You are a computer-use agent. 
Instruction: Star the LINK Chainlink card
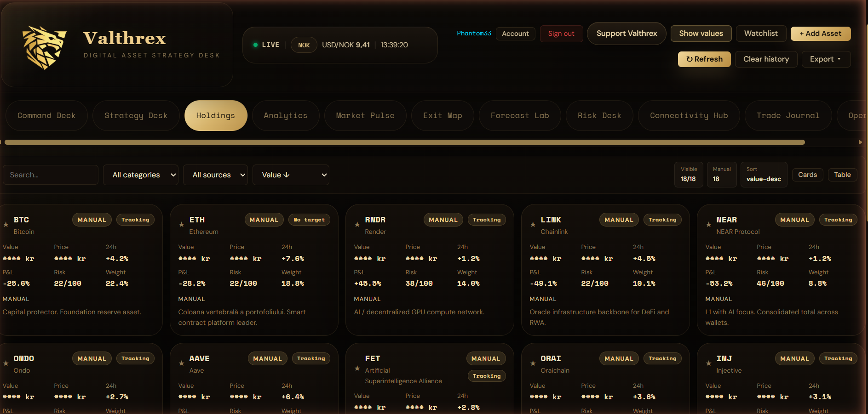pos(533,225)
